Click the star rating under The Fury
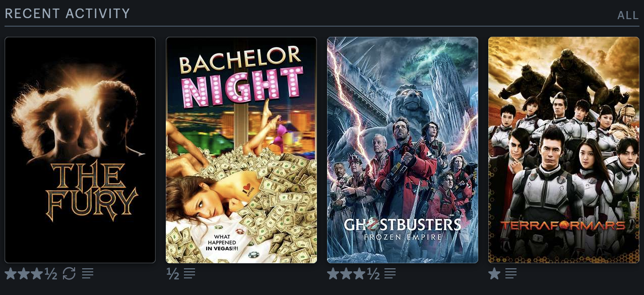The image size is (644, 295). 31,274
